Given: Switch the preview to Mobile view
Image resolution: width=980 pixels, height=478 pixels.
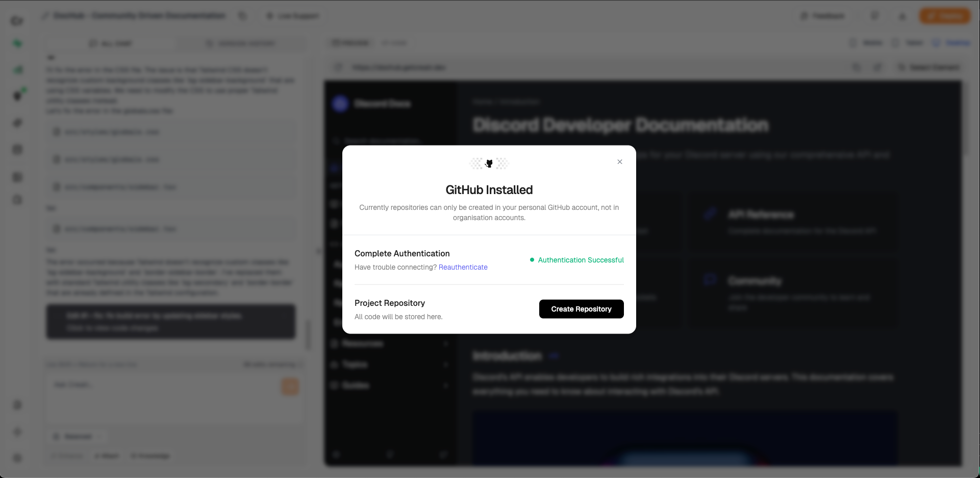Looking at the screenshot, I should pyautogui.click(x=865, y=43).
